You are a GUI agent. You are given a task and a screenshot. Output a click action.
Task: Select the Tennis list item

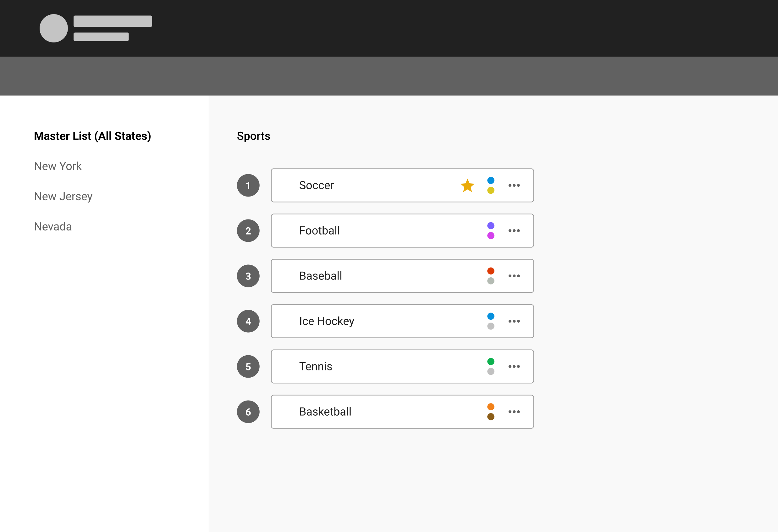pyautogui.click(x=402, y=366)
